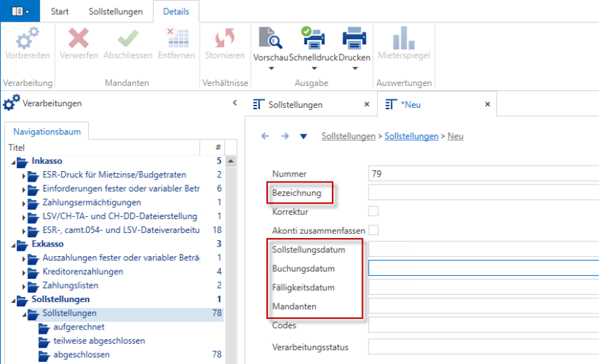Click the aufgerechnet folder icon
Viewport: 599px width, 364px height.
pos(44,328)
